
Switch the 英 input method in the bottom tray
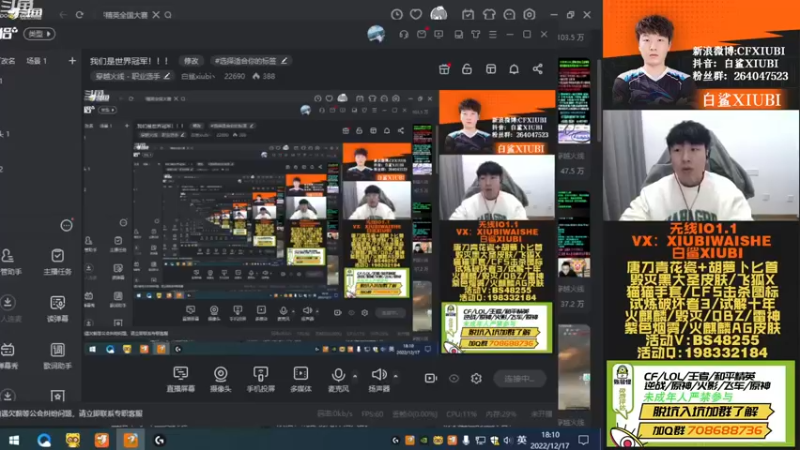(x=521, y=440)
